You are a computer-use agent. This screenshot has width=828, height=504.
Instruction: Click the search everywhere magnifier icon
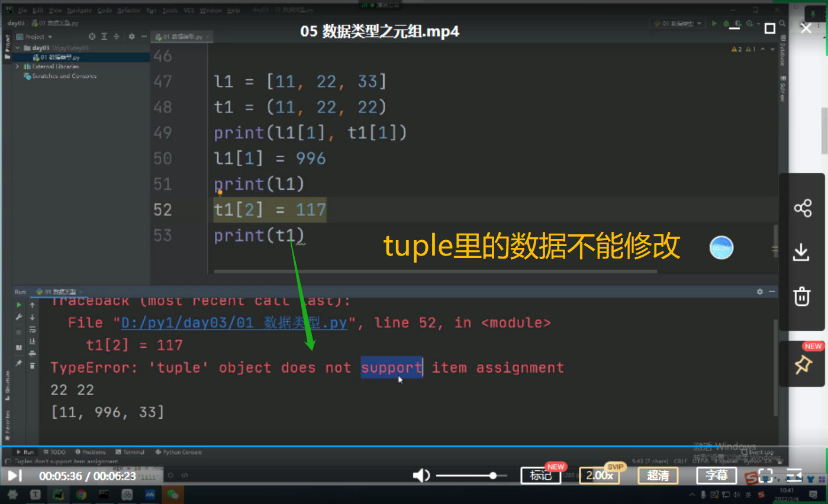point(781,24)
